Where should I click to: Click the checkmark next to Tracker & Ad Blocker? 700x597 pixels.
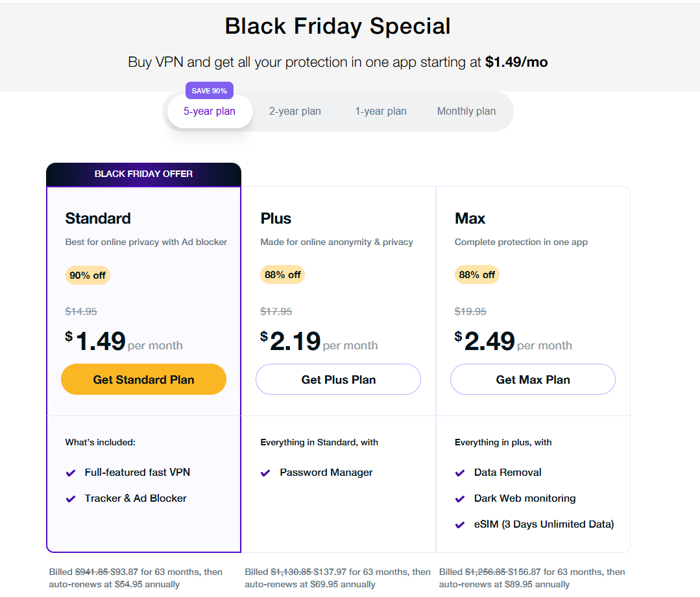(71, 499)
